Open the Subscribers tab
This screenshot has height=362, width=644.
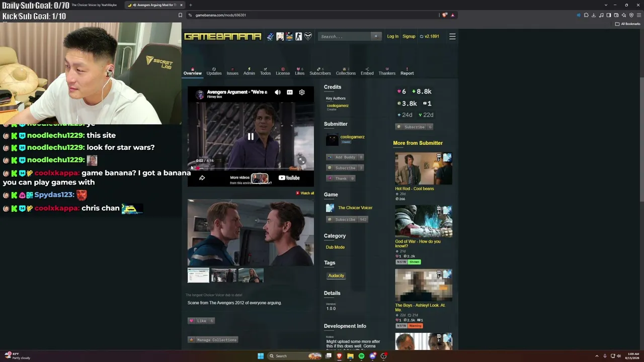320,71
